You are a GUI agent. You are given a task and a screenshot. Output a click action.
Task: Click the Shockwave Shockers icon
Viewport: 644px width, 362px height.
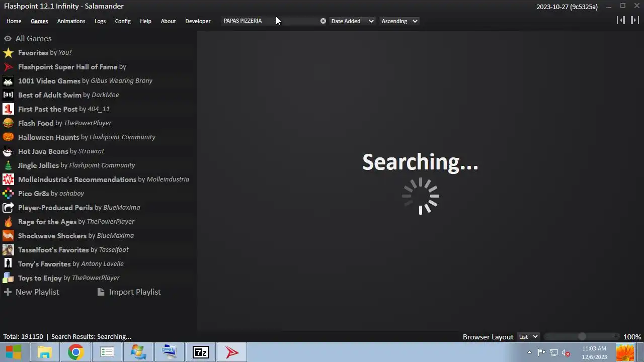click(x=8, y=236)
